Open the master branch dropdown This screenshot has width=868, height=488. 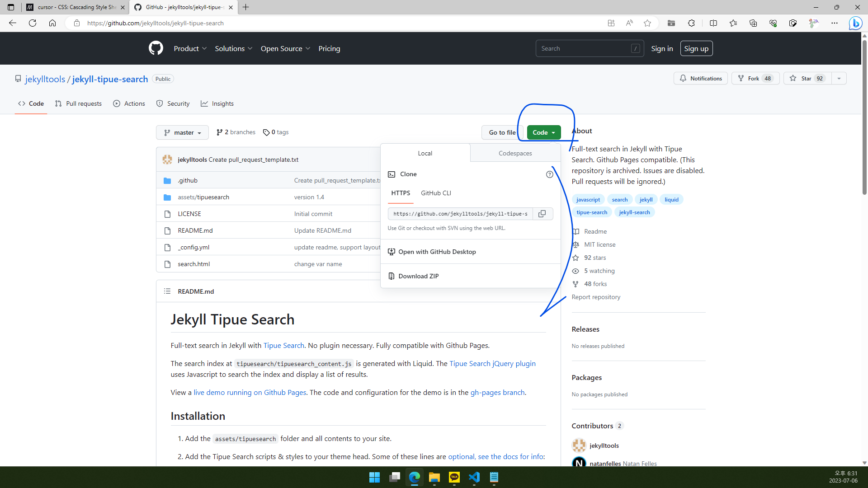point(182,132)
